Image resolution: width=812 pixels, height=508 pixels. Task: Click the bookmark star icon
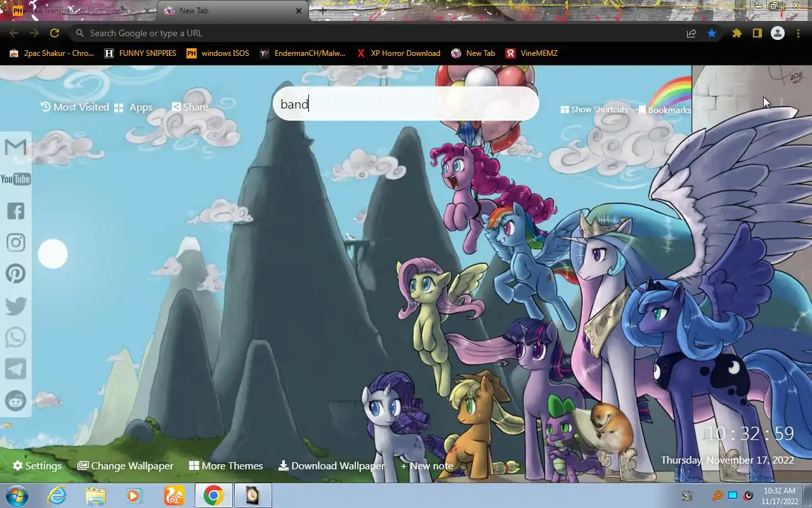point(712,33)
